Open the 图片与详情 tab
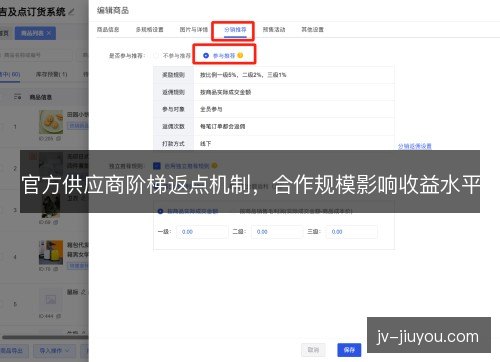 pyautogui.click(x=194, y=29)
